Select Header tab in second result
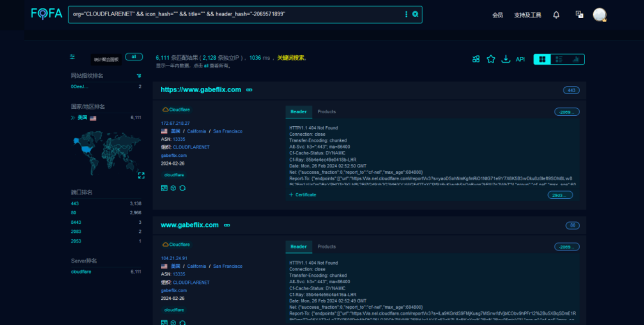This screenshot has width=644, height=325. point(299,247)
